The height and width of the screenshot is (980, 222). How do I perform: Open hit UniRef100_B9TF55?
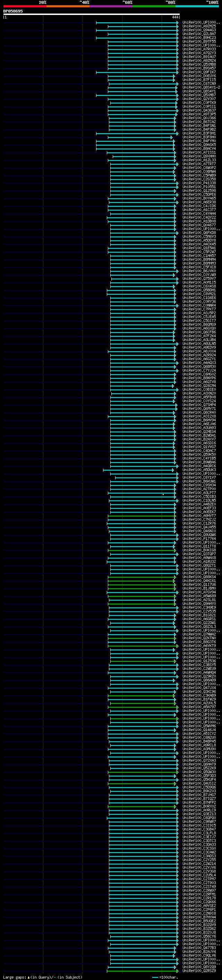click(199, 41)
